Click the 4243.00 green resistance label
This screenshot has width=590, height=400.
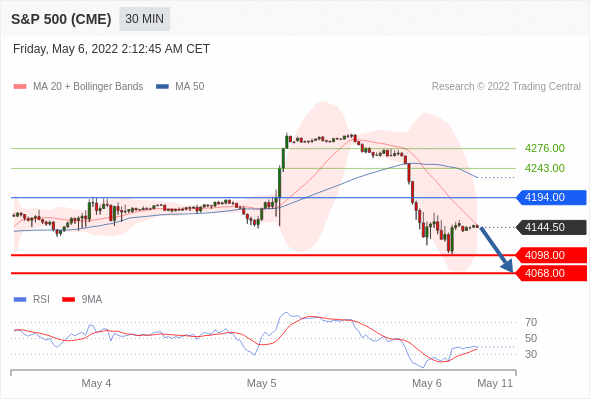[544, 168]
